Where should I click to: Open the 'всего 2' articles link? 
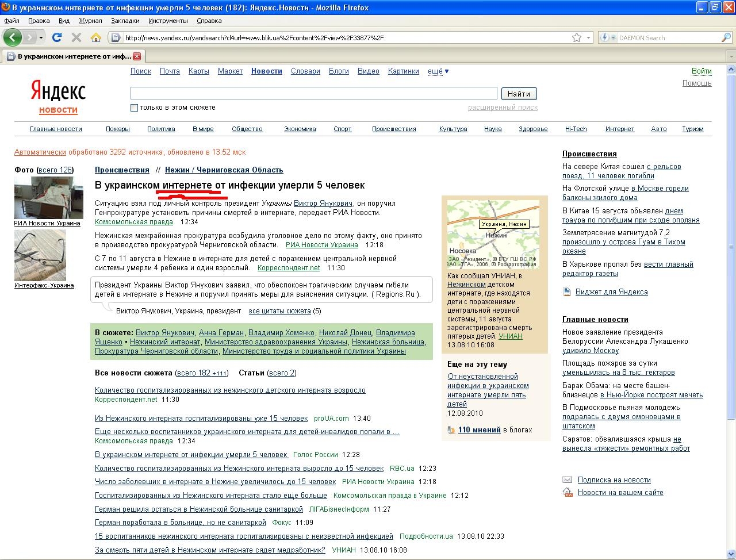pos(282,373)
